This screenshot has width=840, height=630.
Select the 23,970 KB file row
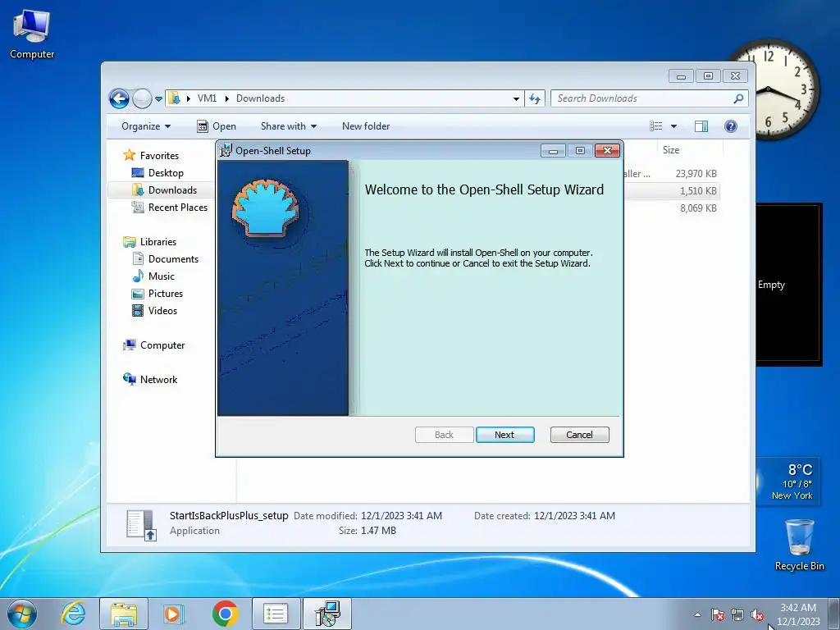pos(671,174)
